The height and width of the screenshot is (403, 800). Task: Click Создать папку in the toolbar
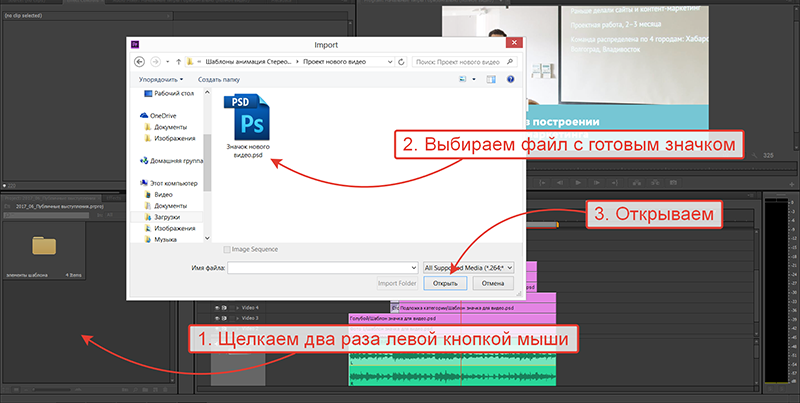click(x=219, y=79)
